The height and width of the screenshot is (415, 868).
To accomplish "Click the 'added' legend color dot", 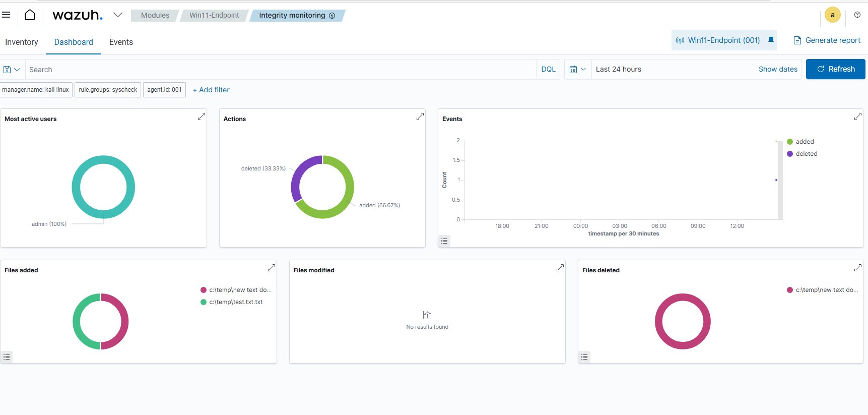I will point(790,142).
